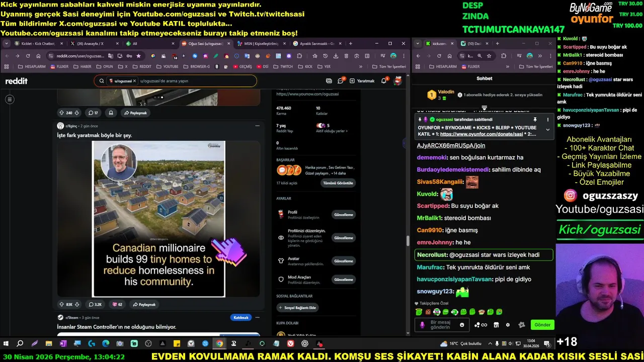644x362 pixels.
Task: Open the r/Steam post options menu
Action: pos(257,317)
